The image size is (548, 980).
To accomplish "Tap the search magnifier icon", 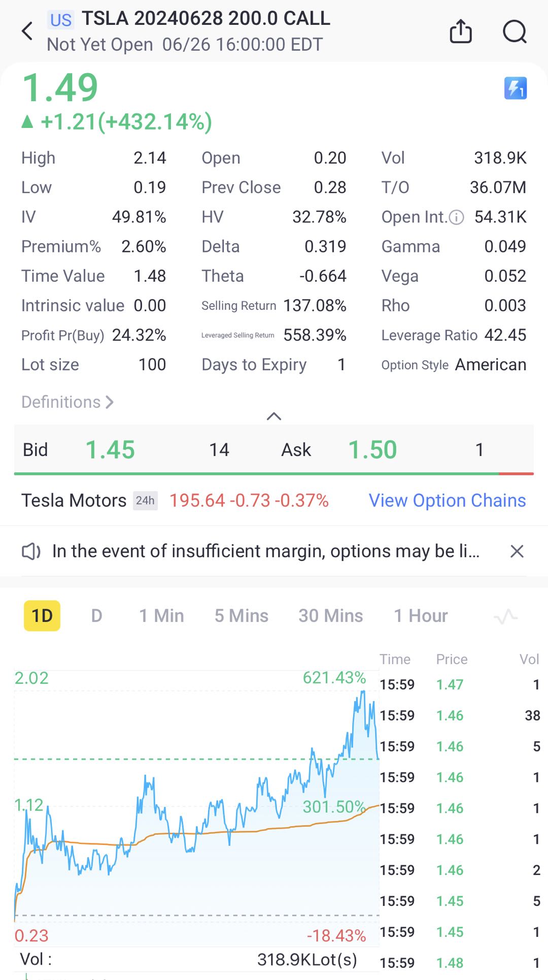I will pos(515,31).
